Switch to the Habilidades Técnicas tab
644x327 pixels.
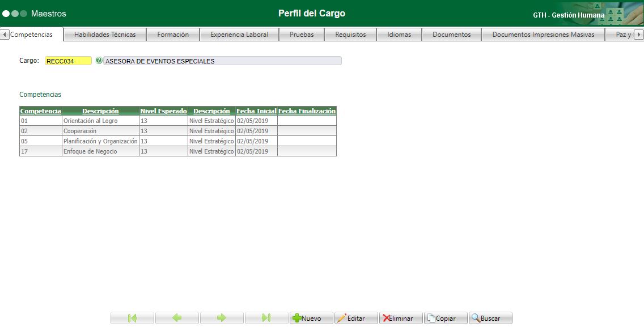(105, 35)
